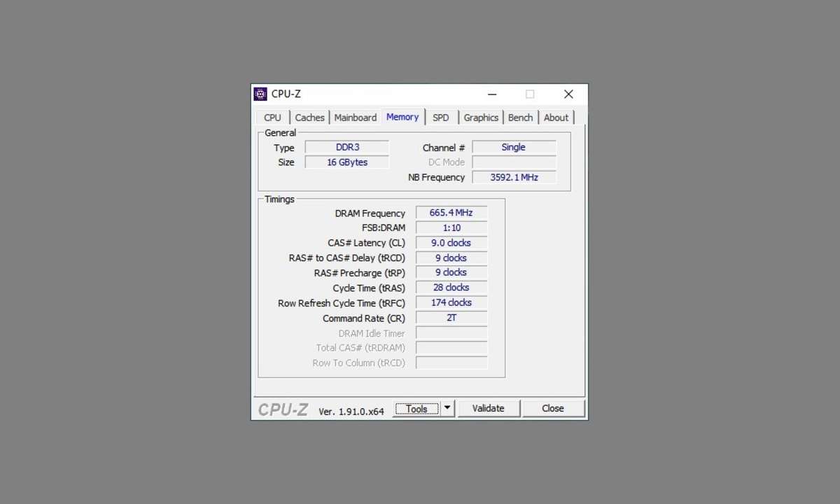Click the empty Total CAS# (tRDRAM) field
Image resolution: width=840 pixels, height=504 pixels.
pos(451,348)
